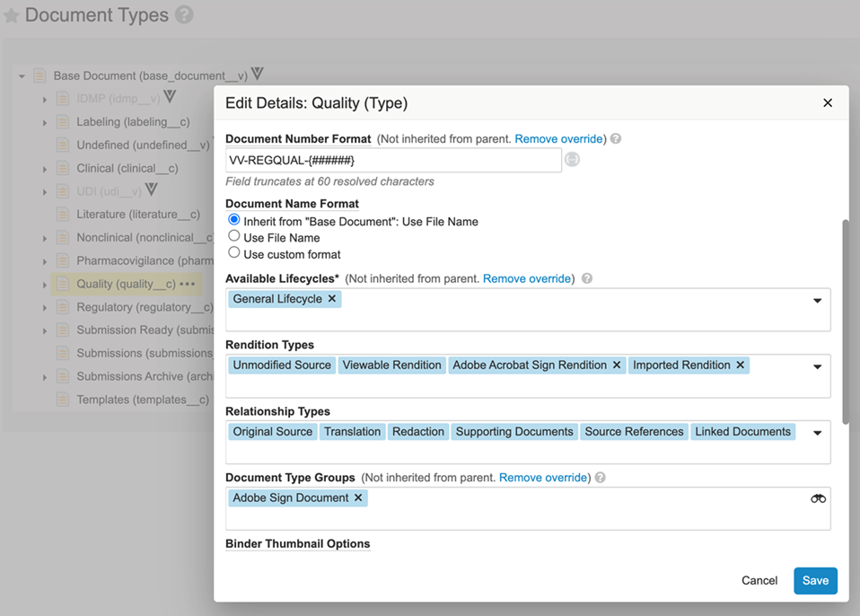
Task: Open the help icon next to Document Types title
Action: point(182,13)
